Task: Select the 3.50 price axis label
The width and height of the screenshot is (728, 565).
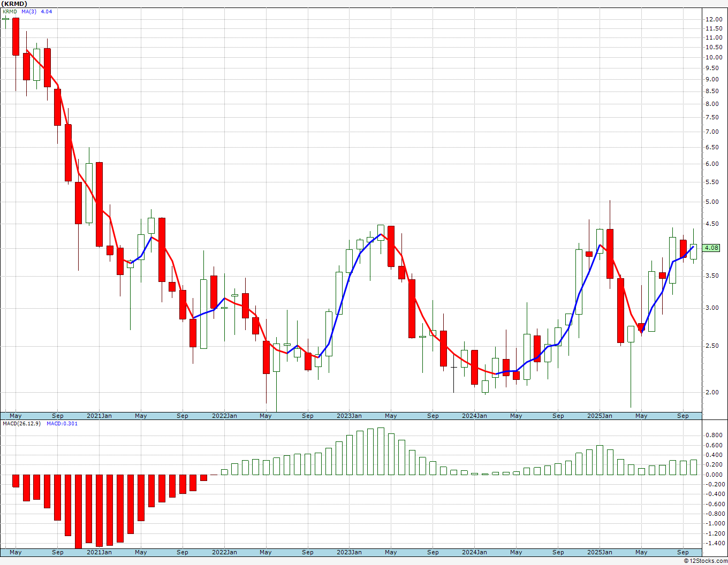Action: (x=712, y=276)
